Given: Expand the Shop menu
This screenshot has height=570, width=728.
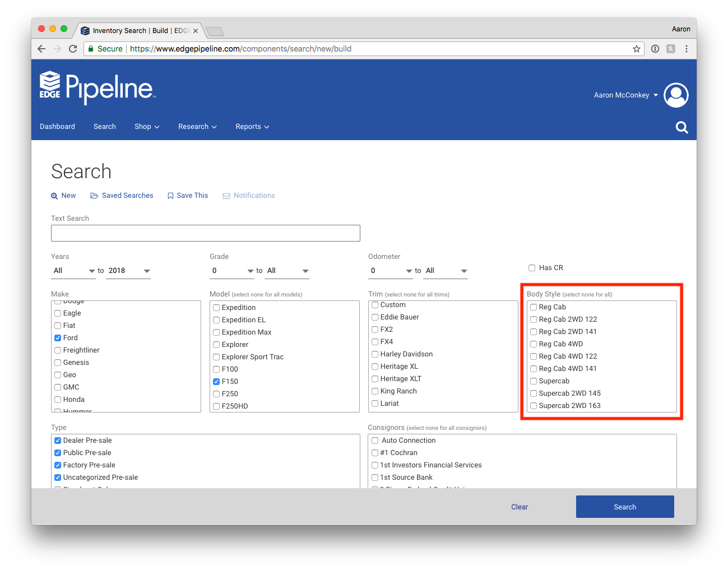Looking at the screenshot, I should point(147,127).
